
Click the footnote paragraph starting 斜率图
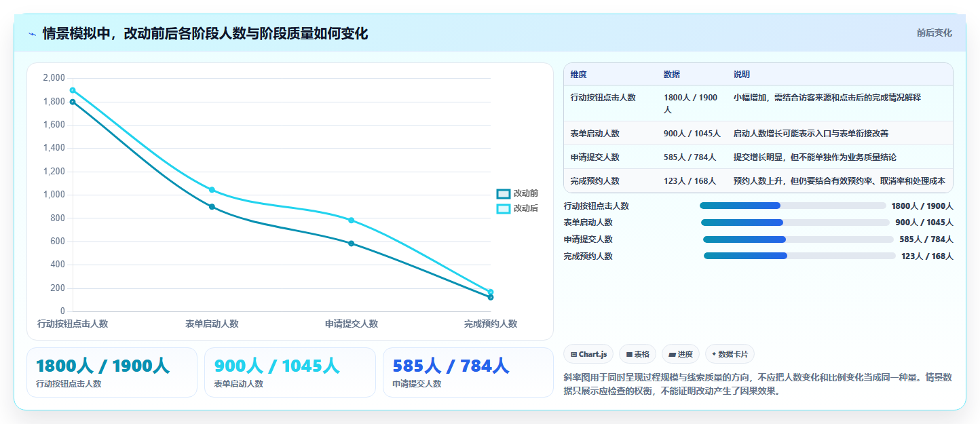pyautogui.click(x=758, y=384)
